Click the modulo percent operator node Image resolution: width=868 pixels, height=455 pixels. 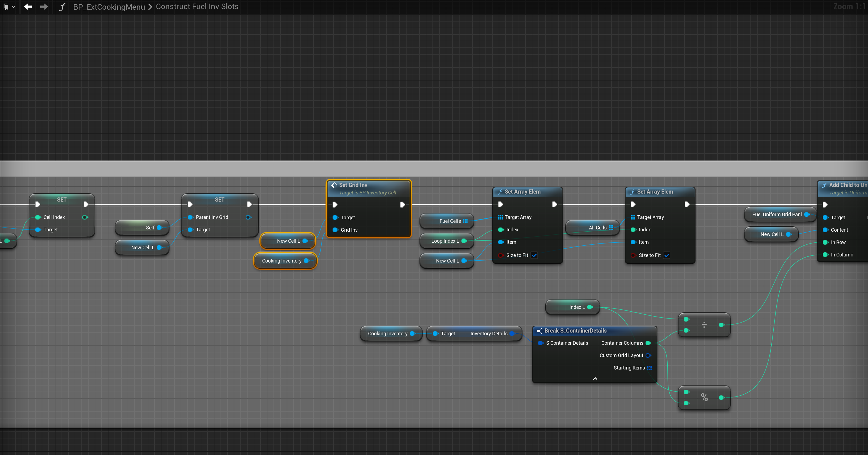point(704,397)
